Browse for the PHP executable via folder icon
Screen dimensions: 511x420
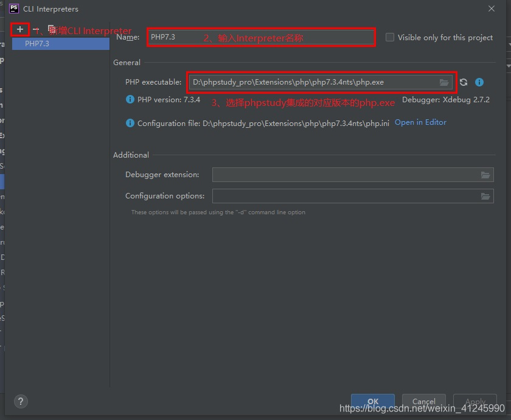pyautogui.click(x=444, y=82)
